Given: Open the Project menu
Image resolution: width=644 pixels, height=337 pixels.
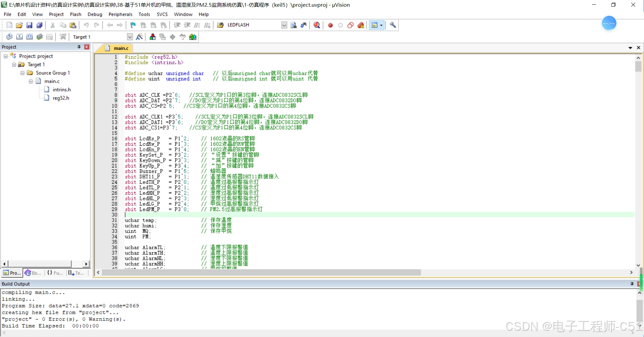Looking at the screenshot, I should pyautogui.click(x=56, y=14).
